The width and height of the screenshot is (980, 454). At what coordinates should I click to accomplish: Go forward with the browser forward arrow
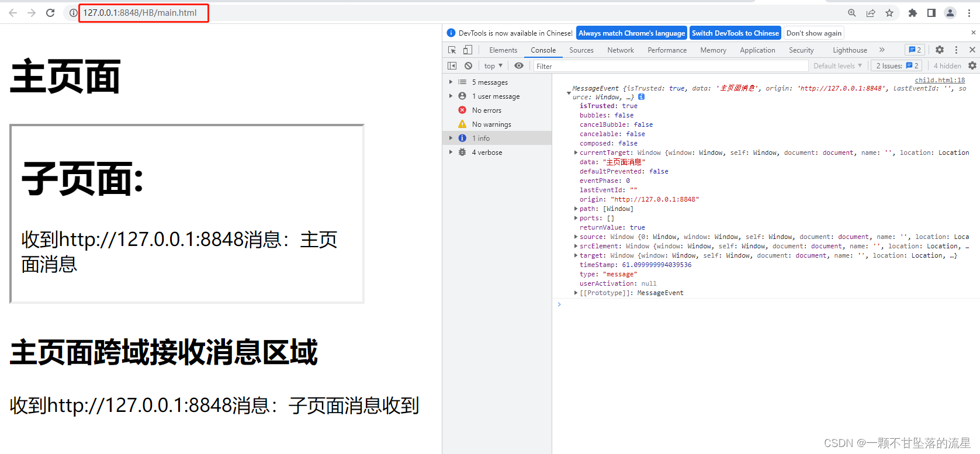[32, 13]
